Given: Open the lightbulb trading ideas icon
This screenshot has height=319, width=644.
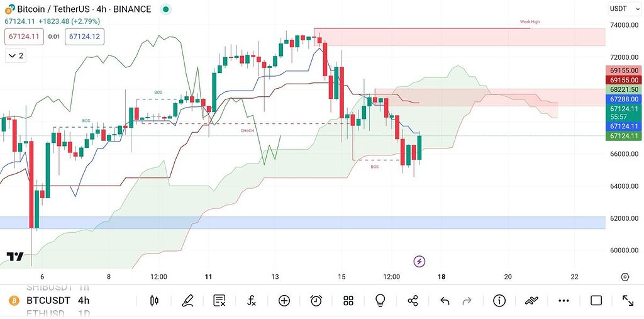Looking at the screenshot, I should point(380,301).
